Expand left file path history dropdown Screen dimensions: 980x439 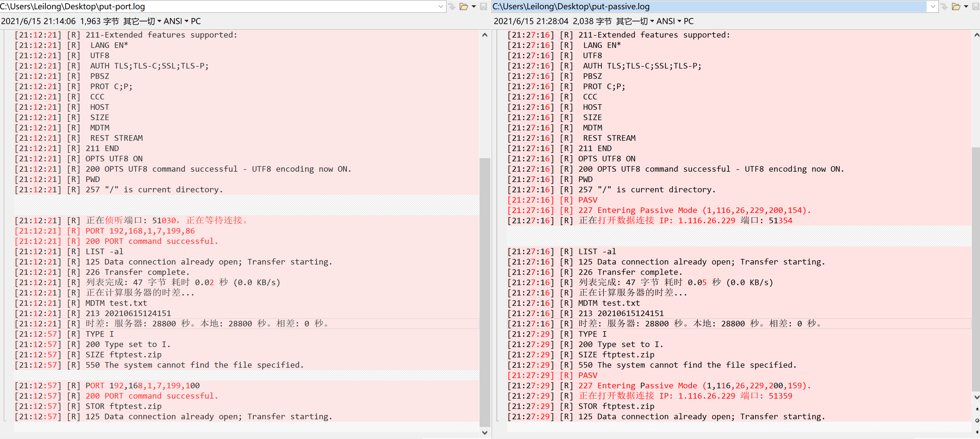440,7
